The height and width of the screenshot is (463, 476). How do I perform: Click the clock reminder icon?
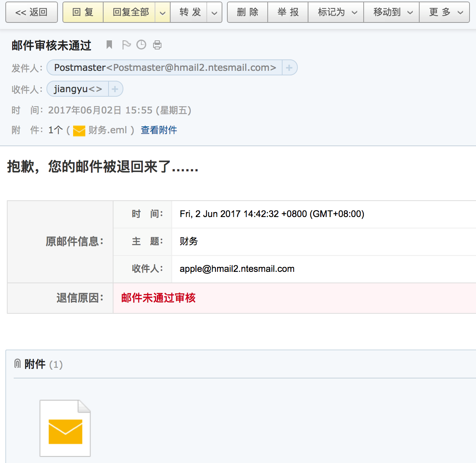pos(141,45)
